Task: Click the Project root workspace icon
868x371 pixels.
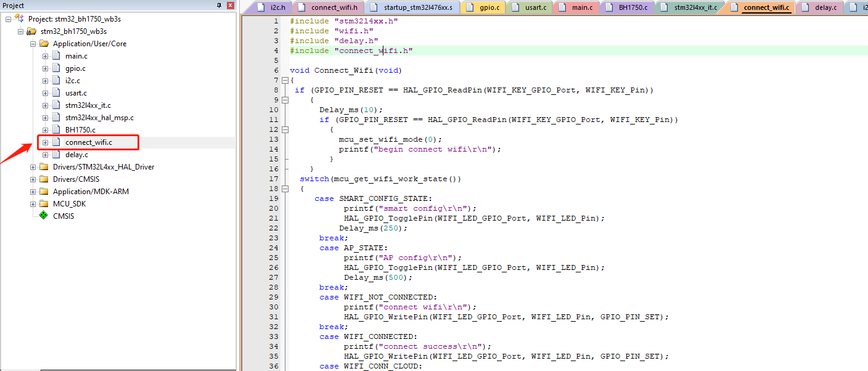Action: [x=19, y=19]
